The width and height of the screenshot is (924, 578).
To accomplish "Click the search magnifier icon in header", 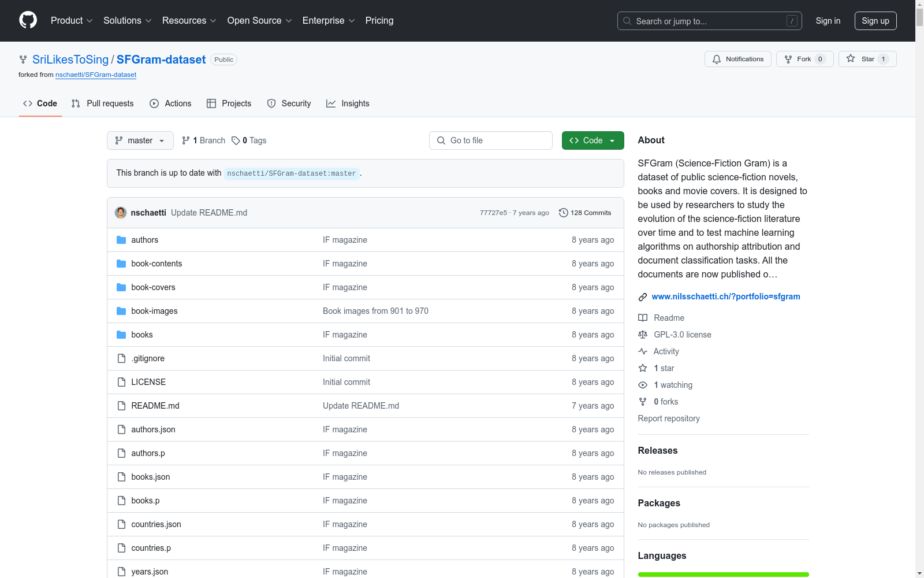I will [x=627, y=21].
